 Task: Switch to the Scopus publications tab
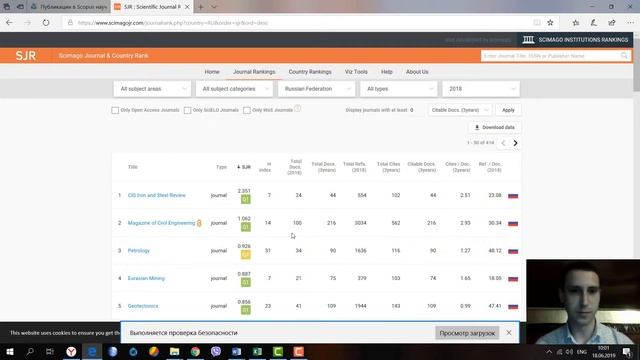click(x=69, y=7)
